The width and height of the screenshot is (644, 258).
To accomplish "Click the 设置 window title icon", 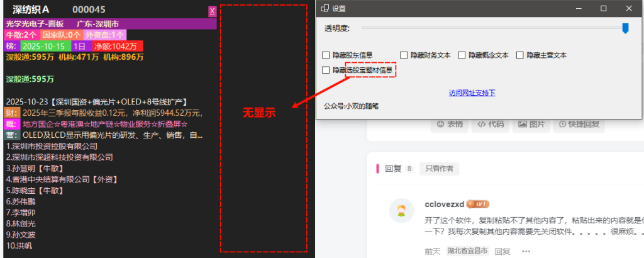I will 325,9.
